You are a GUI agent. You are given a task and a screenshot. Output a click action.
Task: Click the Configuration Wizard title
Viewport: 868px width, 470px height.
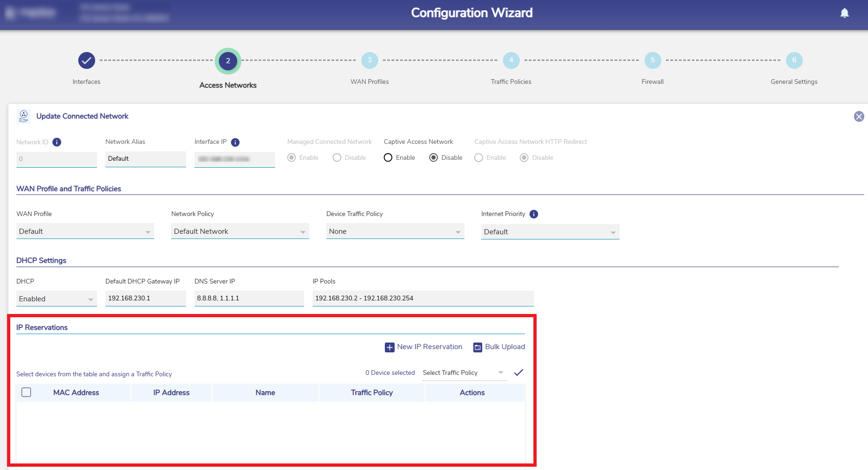click(x=472, y=13)
